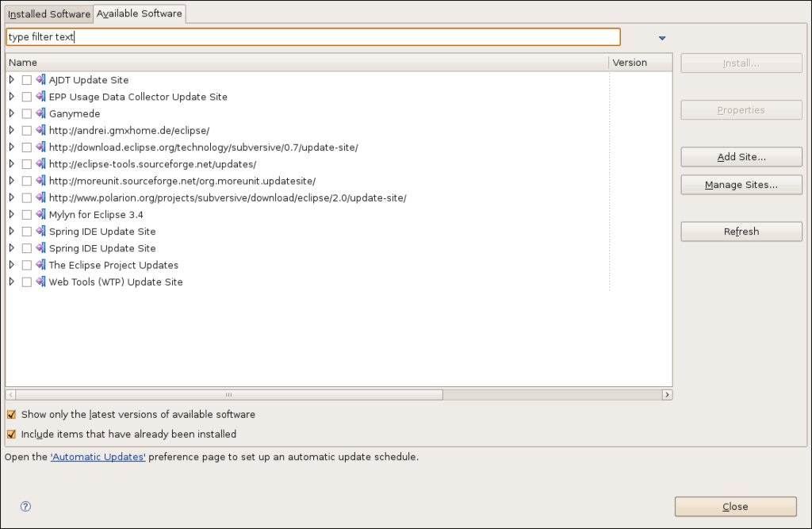Screen dimensions: 812x529
Task: Click the moreunit.sourceforge.net site icon
Action: tap(40, 181)
